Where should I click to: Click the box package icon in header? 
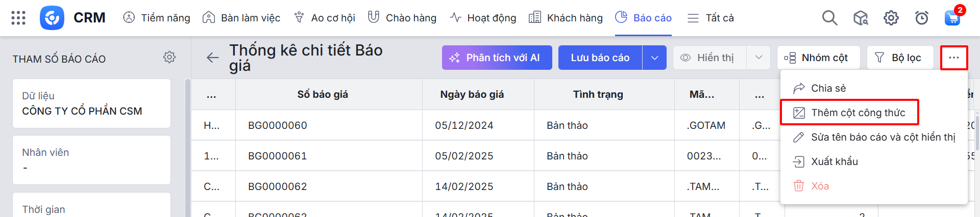pyautogui.click(x=861, y=18)
